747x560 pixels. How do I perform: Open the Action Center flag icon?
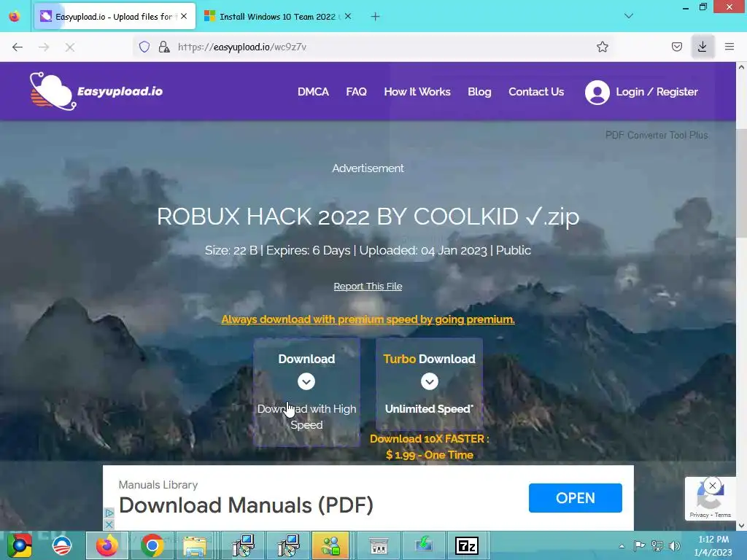639,545
